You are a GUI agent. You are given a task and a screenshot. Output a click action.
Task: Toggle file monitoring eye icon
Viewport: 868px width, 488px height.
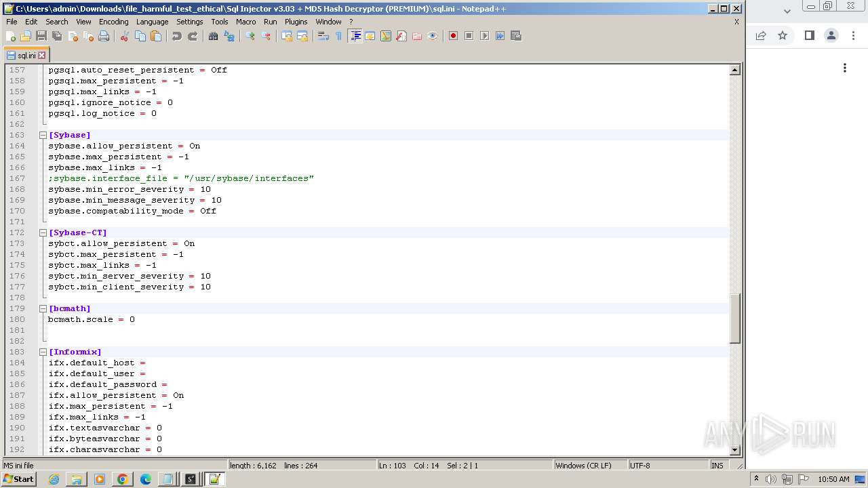point(433,36)
